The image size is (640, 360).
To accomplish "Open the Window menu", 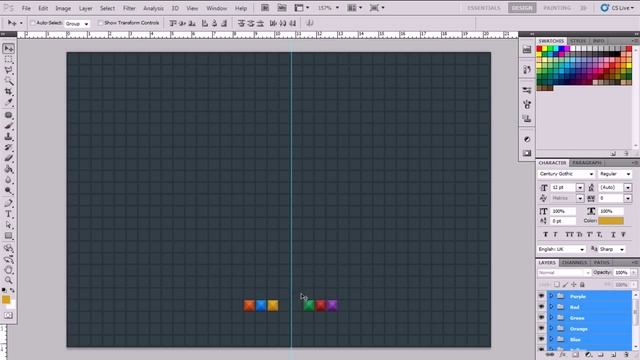I will coord(216,8).
